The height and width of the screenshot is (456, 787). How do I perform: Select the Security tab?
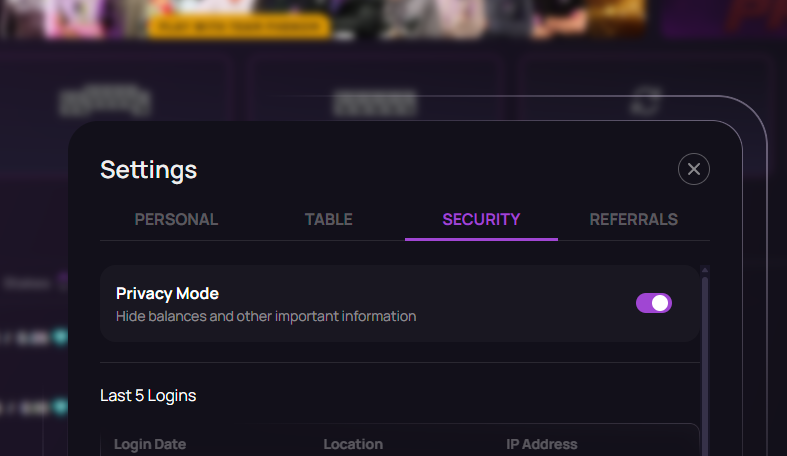481,219
